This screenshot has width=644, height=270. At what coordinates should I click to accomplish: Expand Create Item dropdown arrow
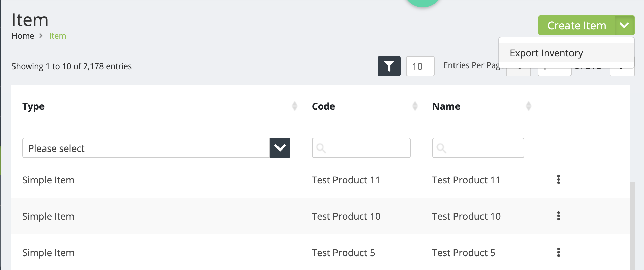coord(624,25)
